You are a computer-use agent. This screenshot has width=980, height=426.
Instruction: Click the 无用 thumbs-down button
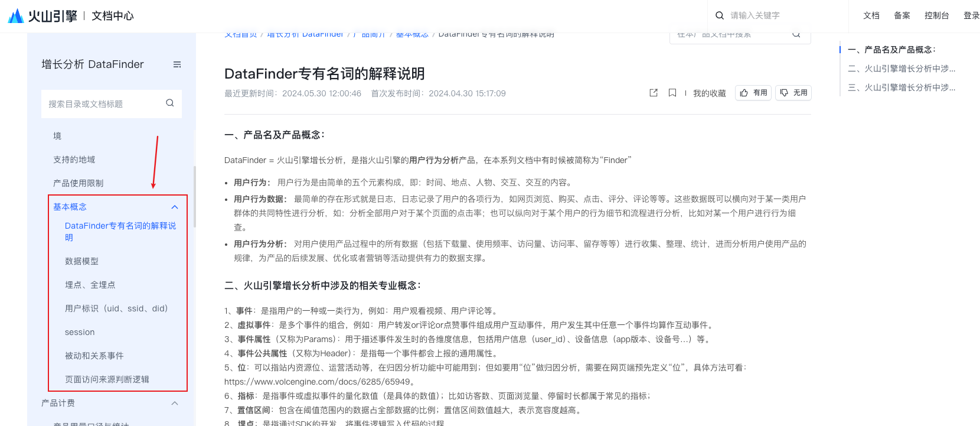click(793, 93)
